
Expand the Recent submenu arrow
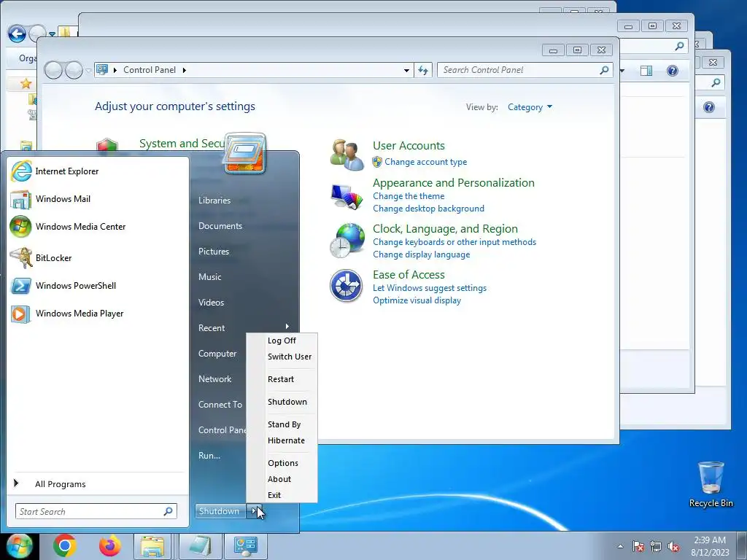tap(287, 326)
